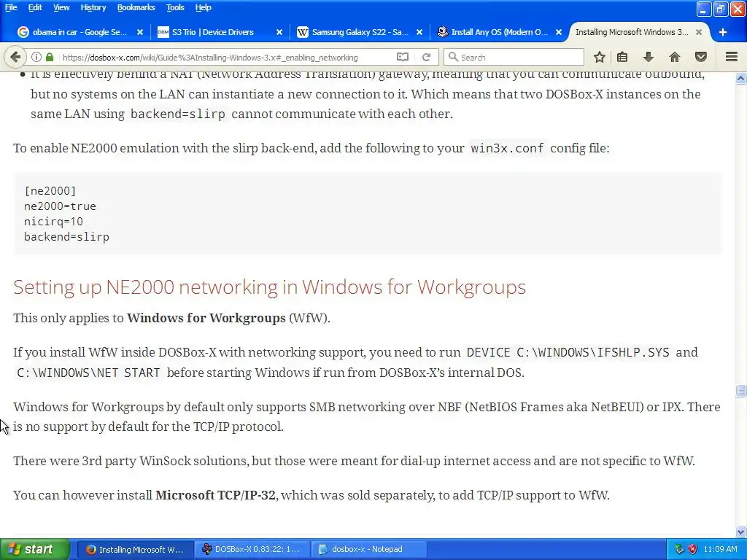Bookmark this page with the star icon

(600, 57)
